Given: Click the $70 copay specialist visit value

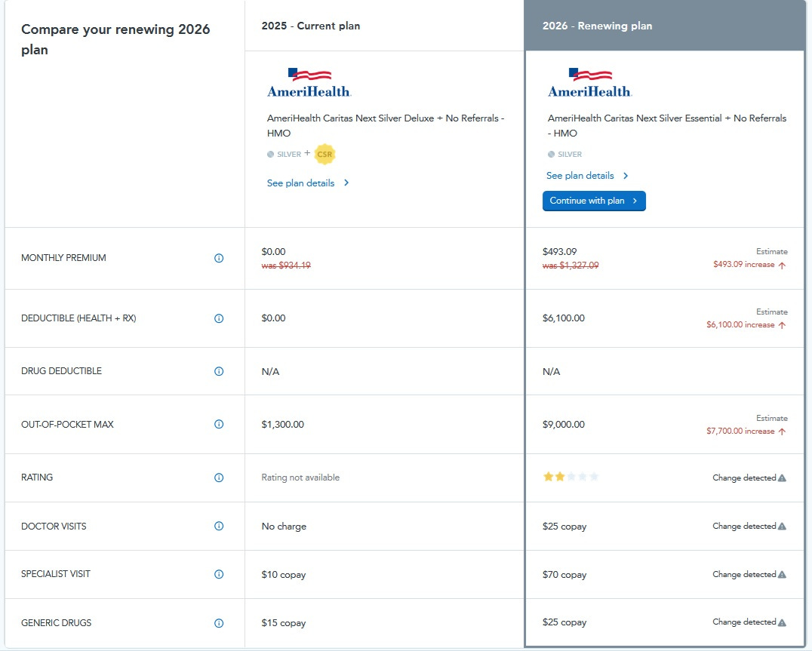Looking at the screenshot, I should 564,575.
